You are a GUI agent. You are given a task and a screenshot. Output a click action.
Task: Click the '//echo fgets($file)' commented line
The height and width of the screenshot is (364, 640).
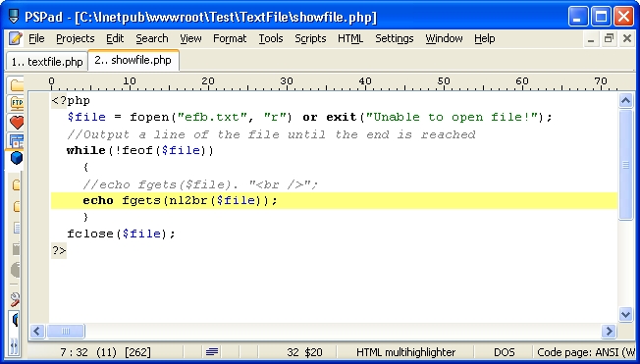(200, 184)
